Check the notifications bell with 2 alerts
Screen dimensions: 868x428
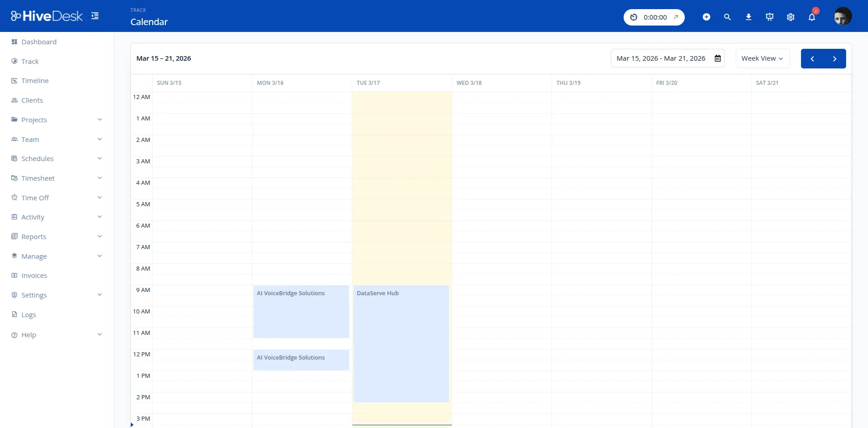click(811, 17)
